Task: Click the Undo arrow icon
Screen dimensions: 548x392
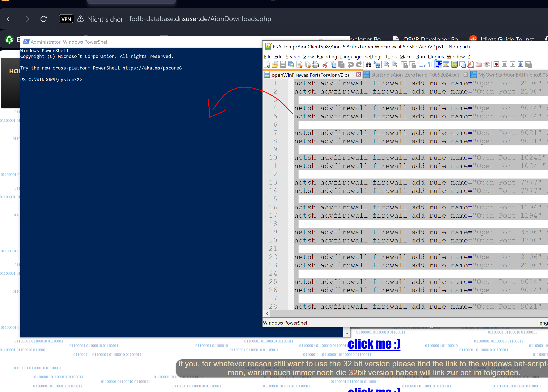Action: point(351,65)
